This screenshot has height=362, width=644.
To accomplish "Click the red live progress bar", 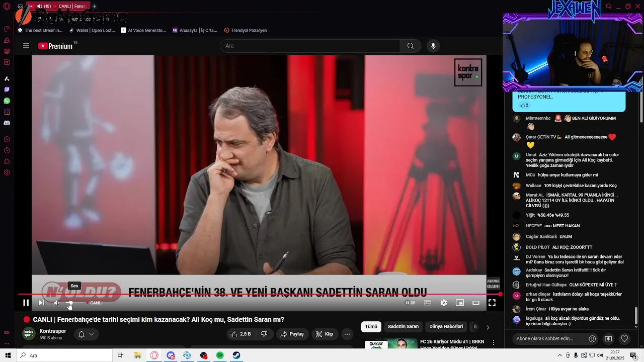I will click(259, 294).
